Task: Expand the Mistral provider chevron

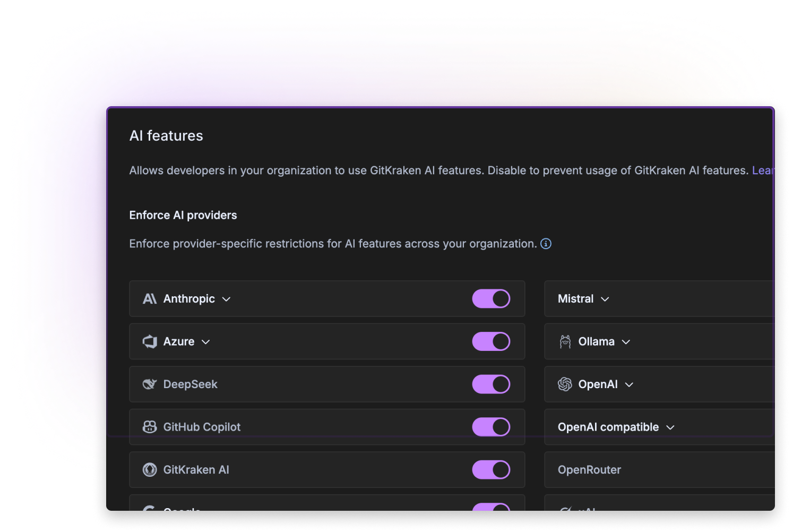Action: click(x=605, y=299)
